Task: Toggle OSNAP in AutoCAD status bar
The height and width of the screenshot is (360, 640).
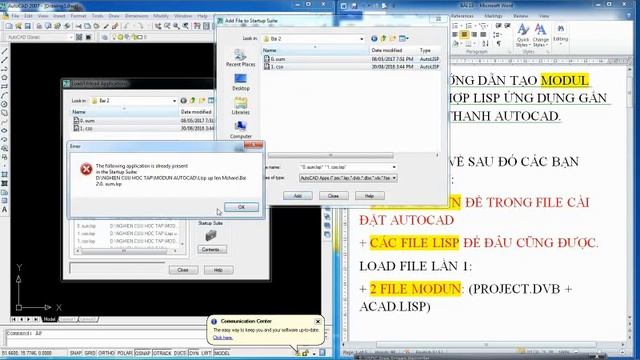Action: [142, 353]
